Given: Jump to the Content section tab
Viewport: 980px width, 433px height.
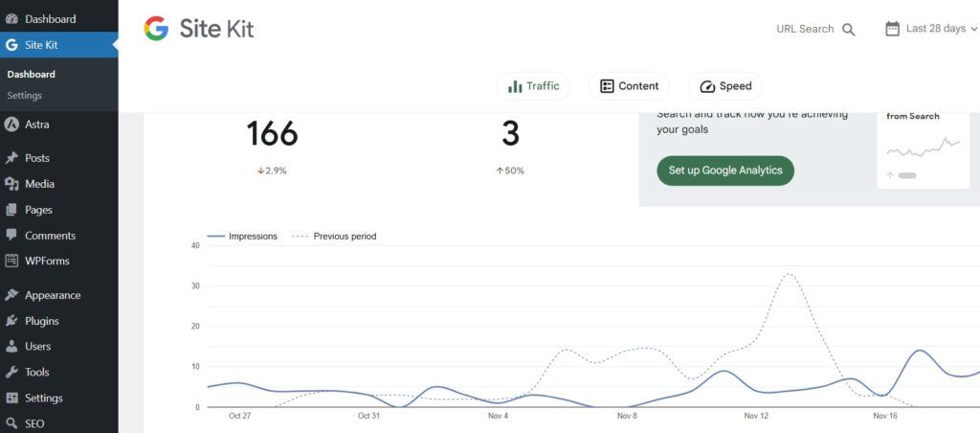Looking at the screenshot, I should pos(629,86).
